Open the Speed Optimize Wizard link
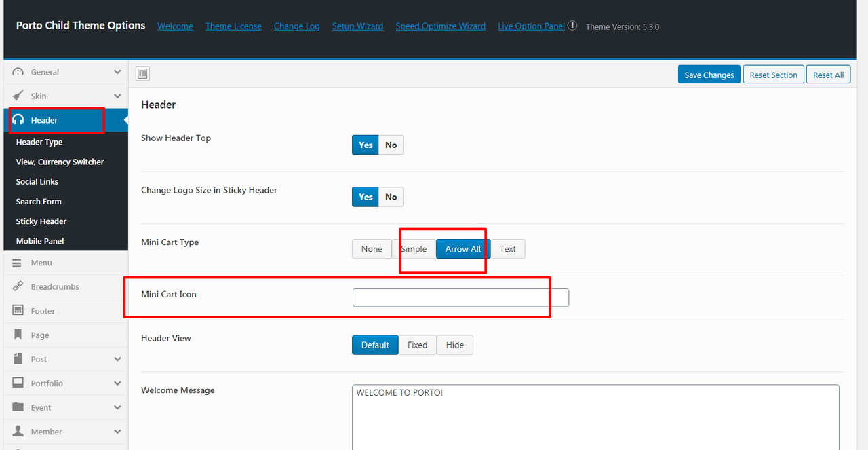 (440, 26)
